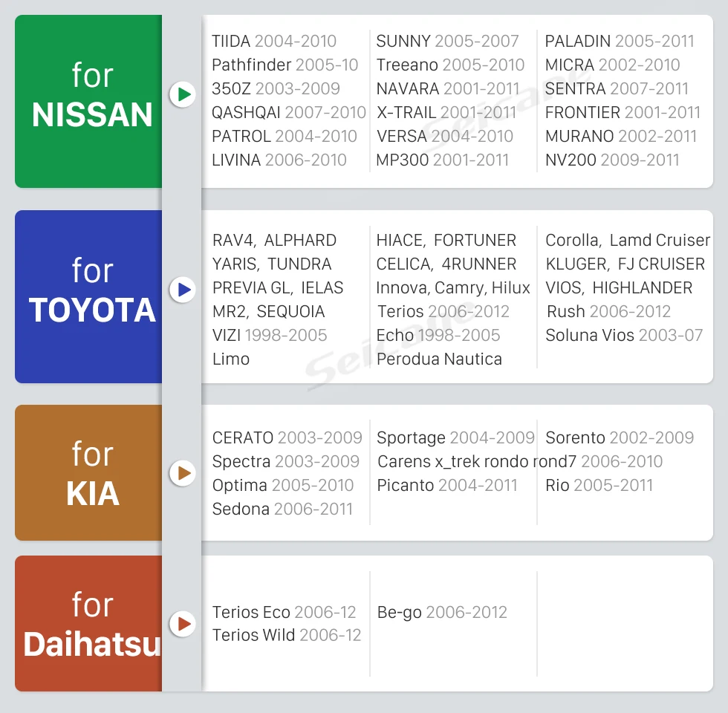Click 'Echo 1998-2005' entry
The height and width of the screenshot is (713, 728).
tap(438, 335)
